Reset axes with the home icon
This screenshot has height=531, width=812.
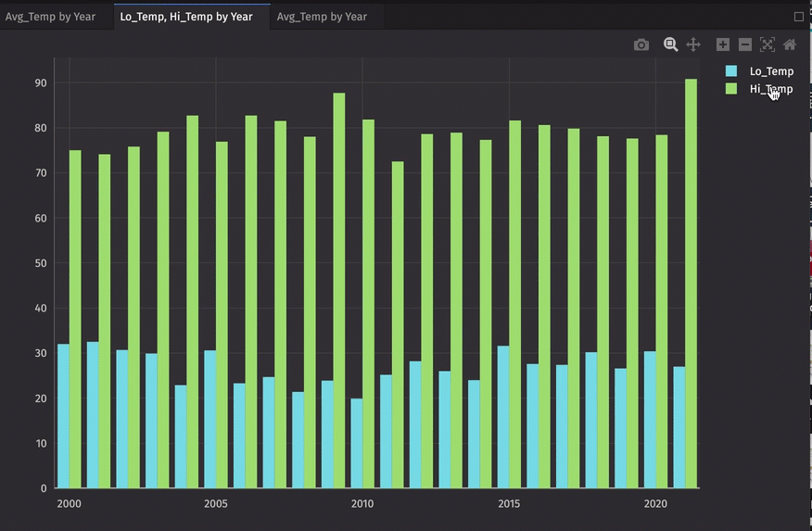[x=790, y=44]
